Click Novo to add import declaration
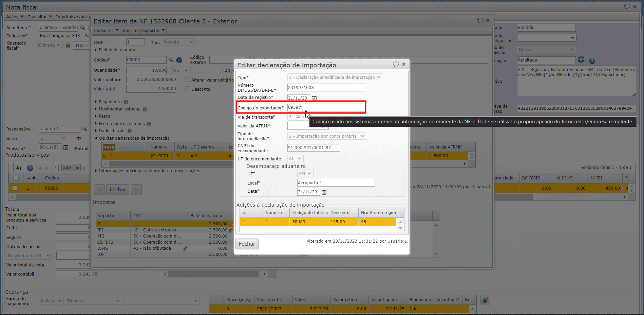This screenshot has height=315, width=644. [x=109, y=147]
